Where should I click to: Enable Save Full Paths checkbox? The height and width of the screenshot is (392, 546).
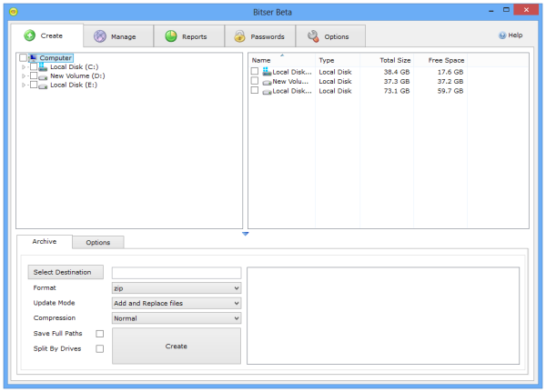[x=99, y=334]
